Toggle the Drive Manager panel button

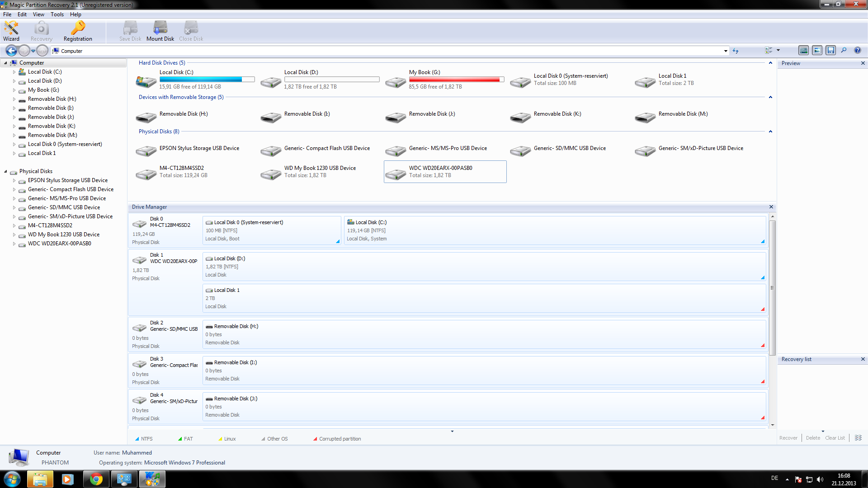[x=803, y=50]
